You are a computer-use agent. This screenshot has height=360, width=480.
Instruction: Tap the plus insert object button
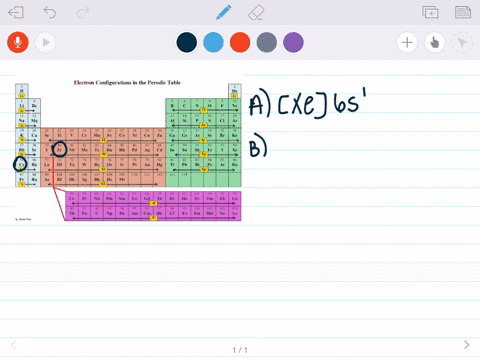click(x=407, y=42)
